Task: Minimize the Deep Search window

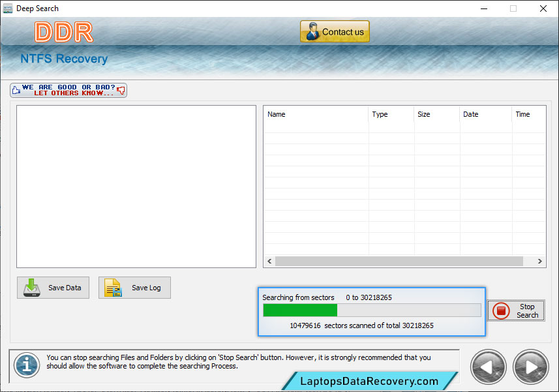Action: [x=484, y=8]
